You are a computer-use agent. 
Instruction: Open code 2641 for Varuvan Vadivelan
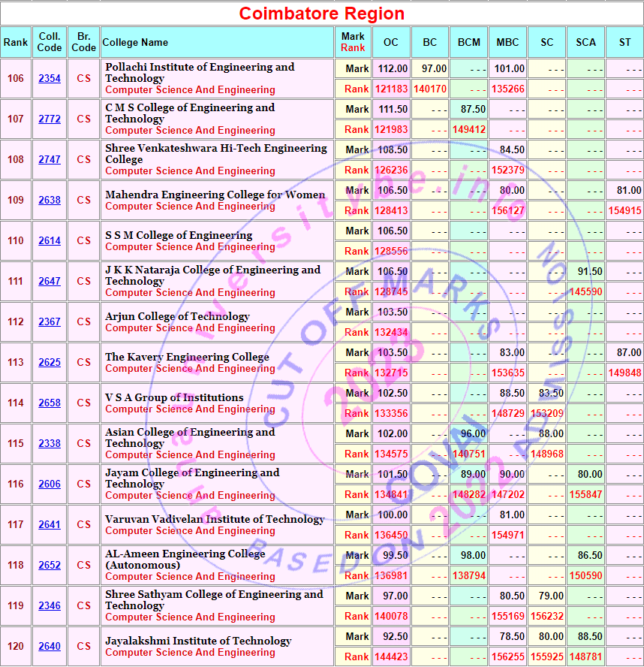coord(50,524)
